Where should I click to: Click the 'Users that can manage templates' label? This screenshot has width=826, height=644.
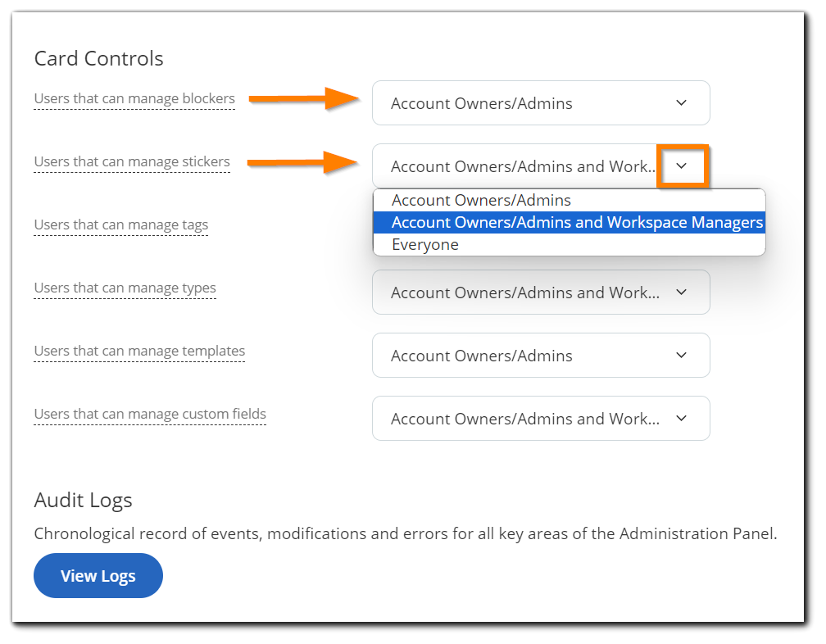(139, 351)
